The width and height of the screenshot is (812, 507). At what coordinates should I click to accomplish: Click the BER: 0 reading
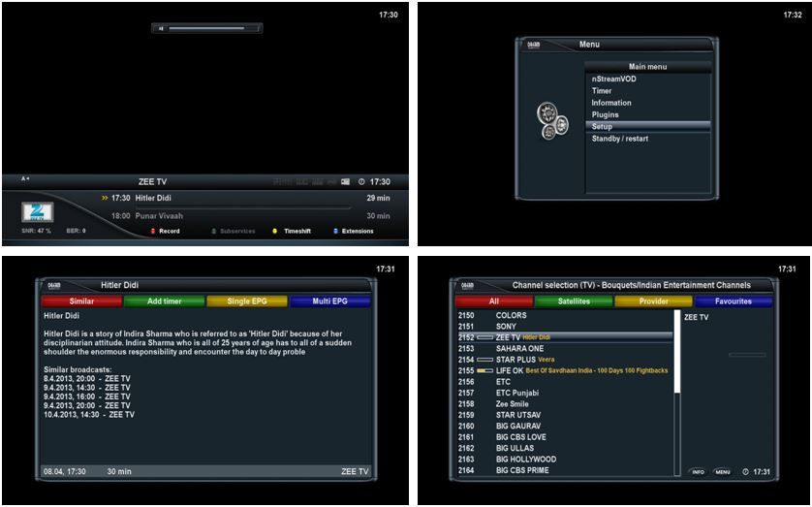coord(77,231)
